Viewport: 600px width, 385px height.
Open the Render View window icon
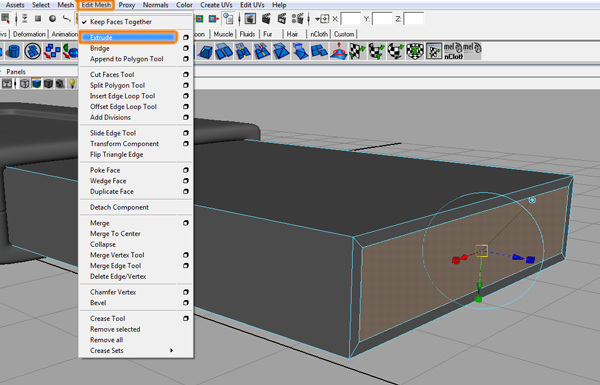coord(250,18)
